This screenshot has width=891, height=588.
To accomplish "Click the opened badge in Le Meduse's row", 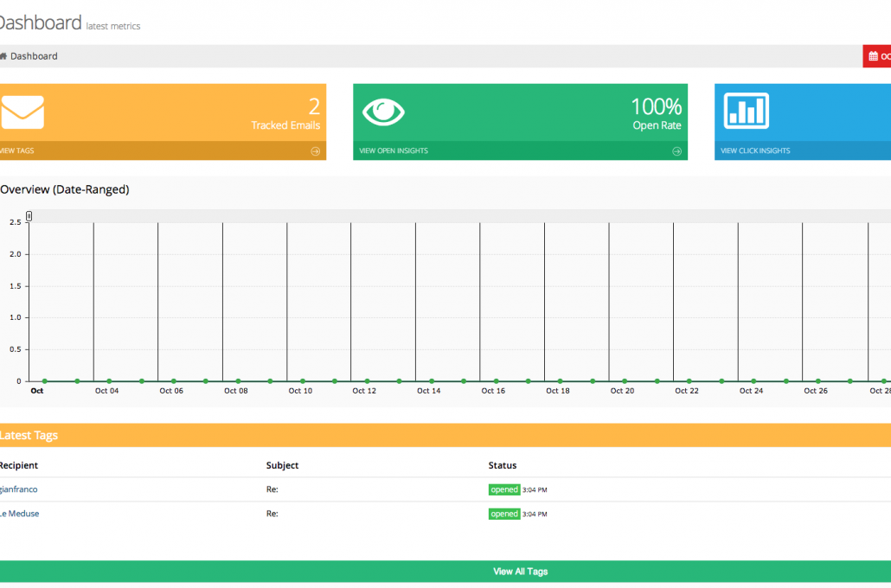I will 504,514.
